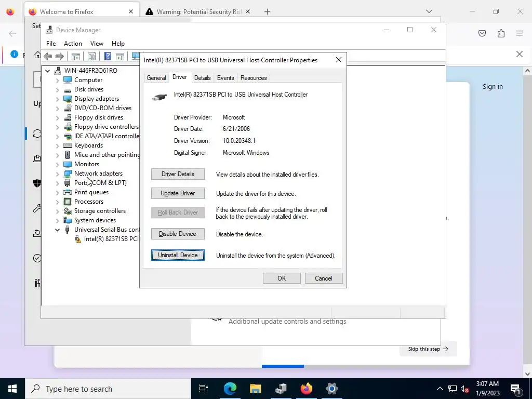Expand the Disk drives node
Image resolution: width=532 pixels, height=399 pixels.
[57, 89]
